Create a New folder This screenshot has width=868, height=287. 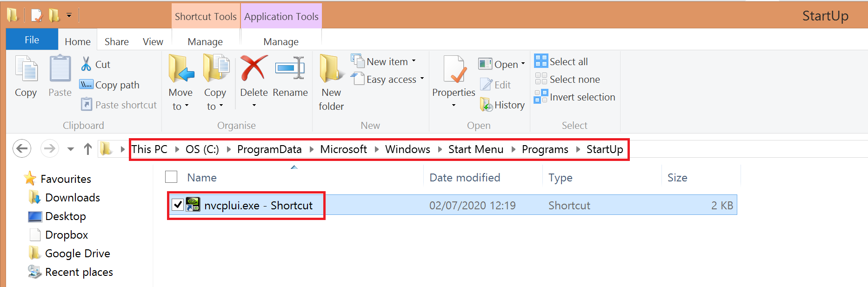(331, 83)
